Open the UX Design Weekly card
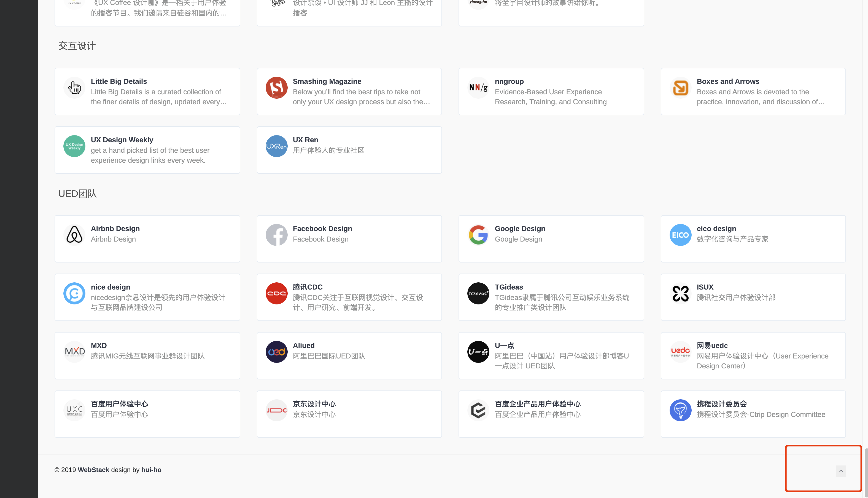 pyautogui.click(x=147, y=150)
